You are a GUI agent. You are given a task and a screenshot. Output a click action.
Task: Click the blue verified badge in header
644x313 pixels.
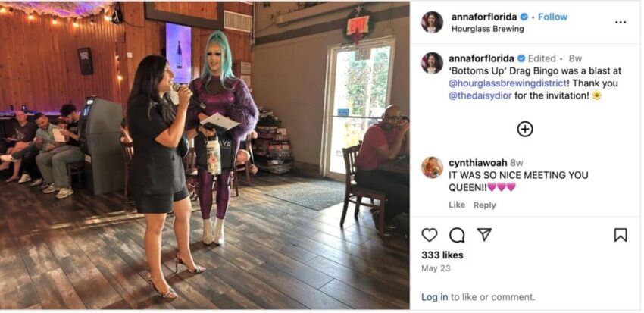click(x=524, y=17)
